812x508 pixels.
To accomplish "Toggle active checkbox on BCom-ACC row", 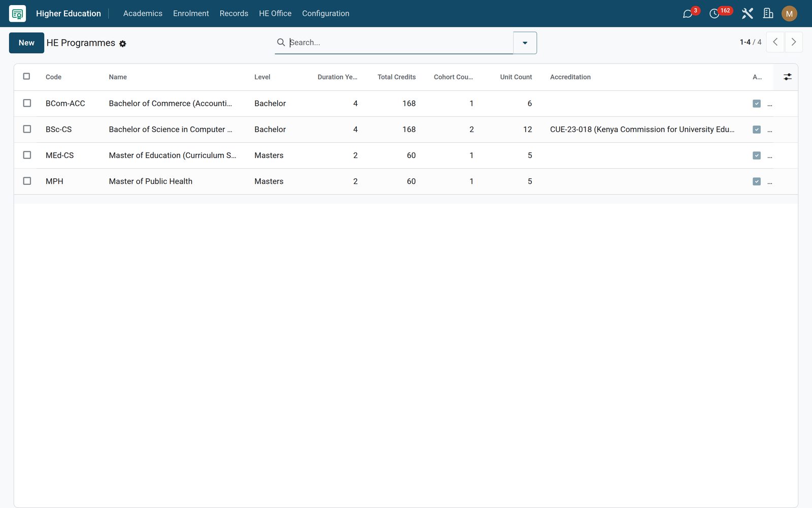I will click(x=757, y=104).
